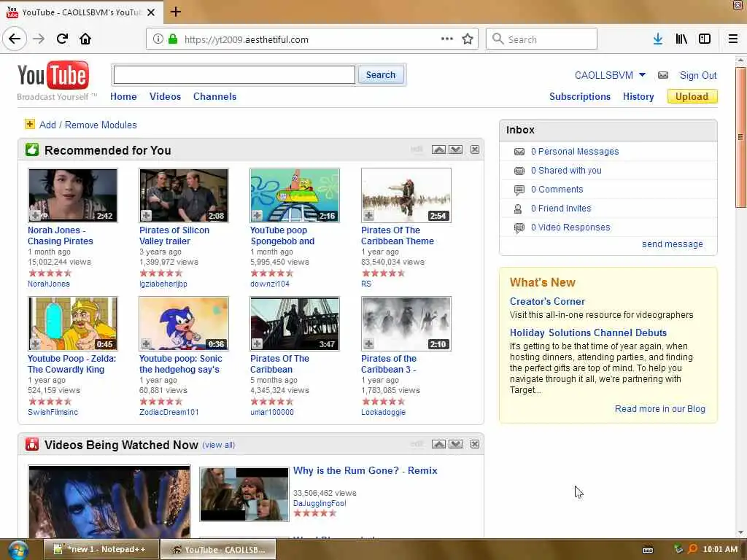
Task: Click the YouTube logo
Action: pyautogui.click(x=53, y=75)
